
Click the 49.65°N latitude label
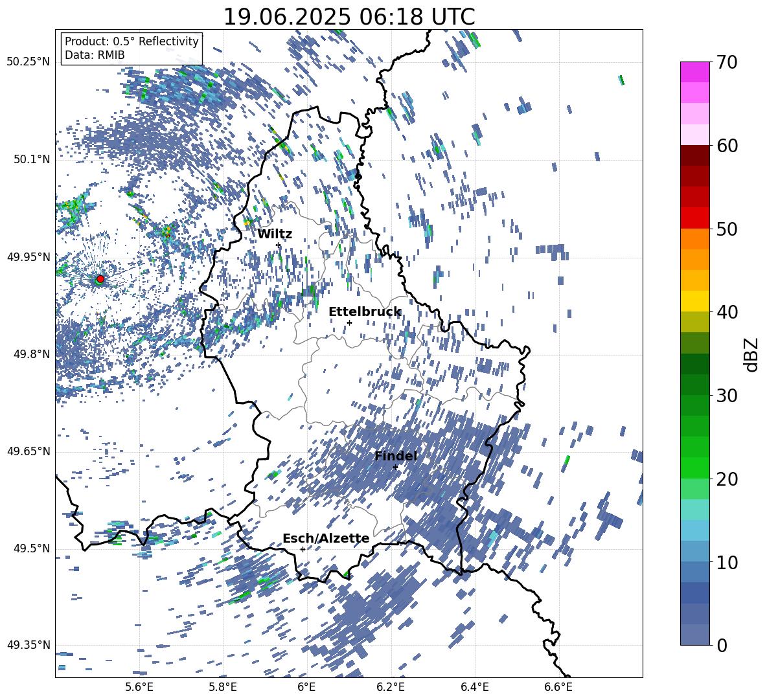coord(29,451)
